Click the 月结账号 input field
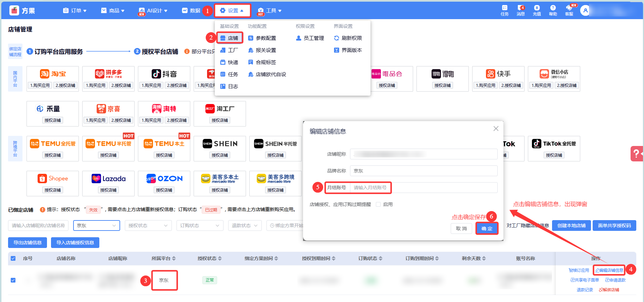This screenshot has height=302, width=644. (424, 188)
